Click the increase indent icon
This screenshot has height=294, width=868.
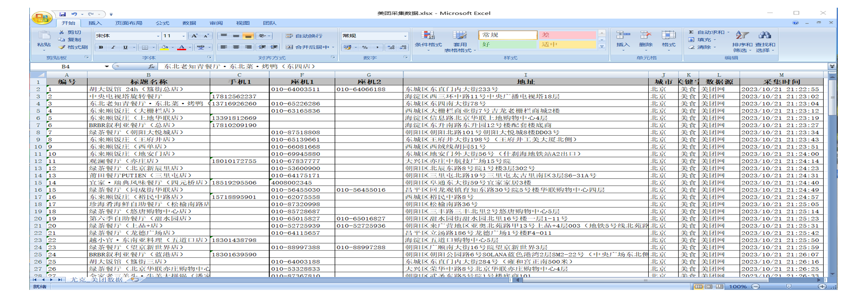tap(274, 47)
